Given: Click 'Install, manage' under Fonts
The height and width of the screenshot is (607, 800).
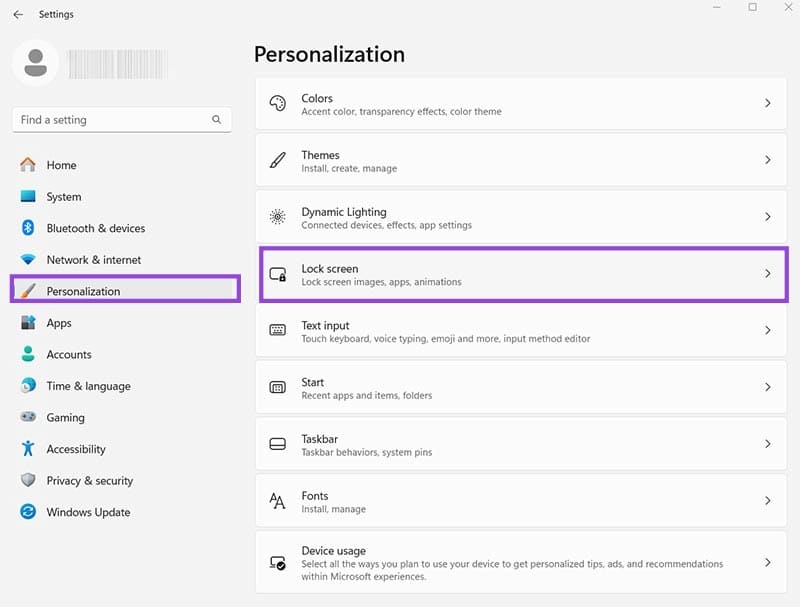Looking at the screenshot, I should point(333,509).
